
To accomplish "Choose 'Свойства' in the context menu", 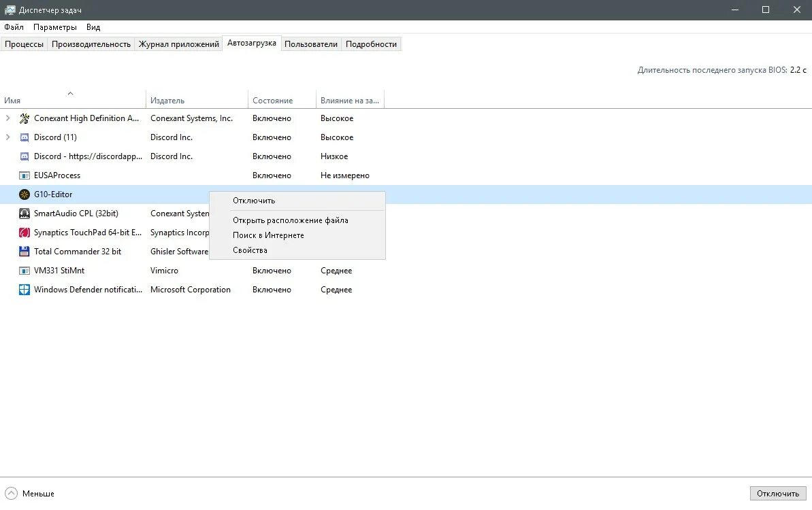I will pyautogui.click(x=297, y=250).
